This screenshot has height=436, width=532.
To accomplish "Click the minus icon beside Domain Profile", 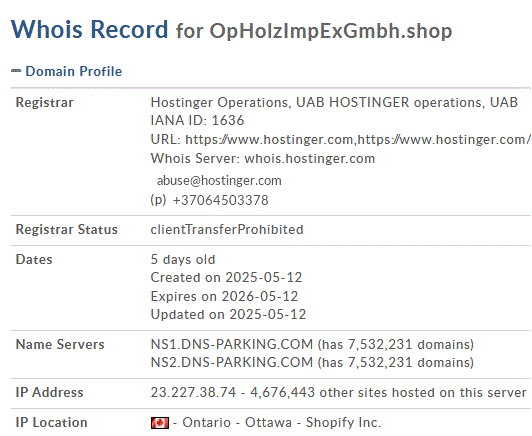I will 16,71.
